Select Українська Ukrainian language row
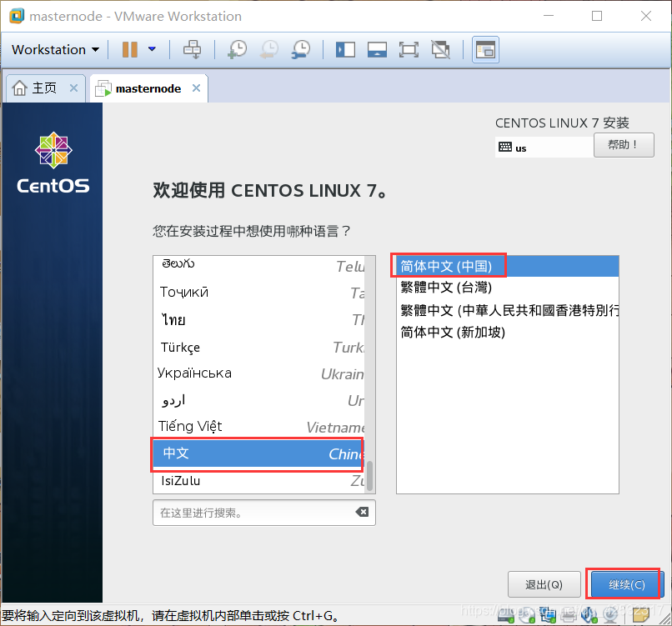The width and height of the screenshot is (672, 626). pyautogui.click(x=258, y=373)
